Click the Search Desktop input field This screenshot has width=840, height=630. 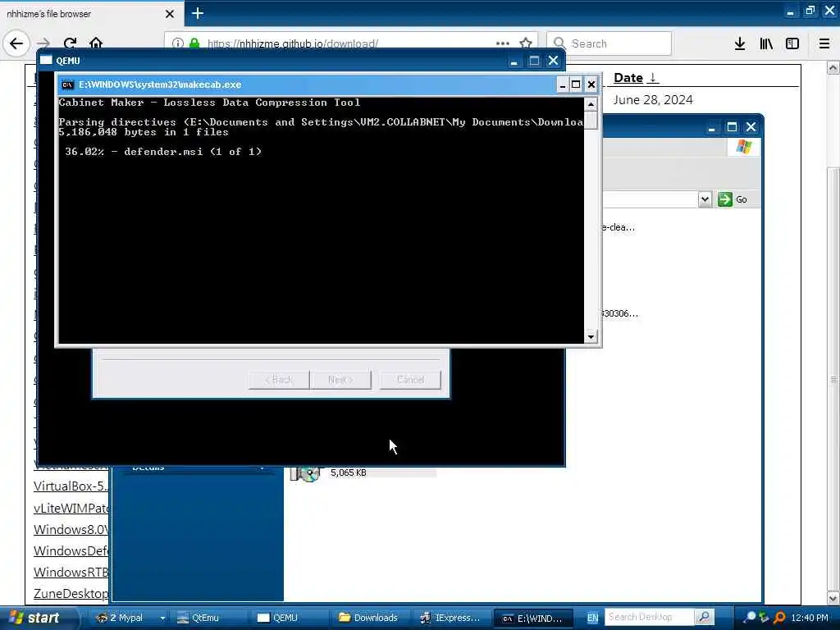point(649,617)
